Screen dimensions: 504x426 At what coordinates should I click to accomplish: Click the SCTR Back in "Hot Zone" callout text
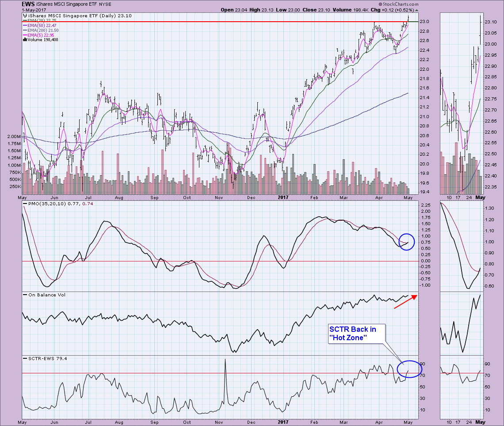353,334
